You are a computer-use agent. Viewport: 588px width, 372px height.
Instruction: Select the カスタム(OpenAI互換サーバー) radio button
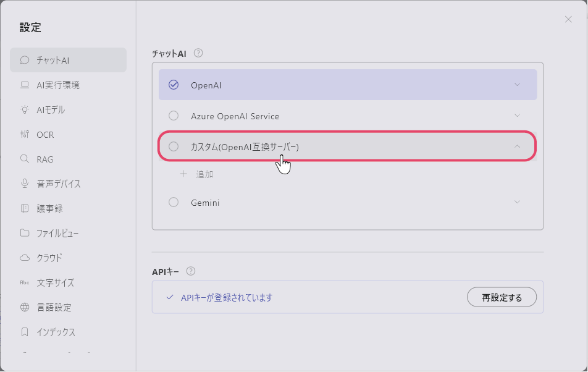tap(174, 146)
